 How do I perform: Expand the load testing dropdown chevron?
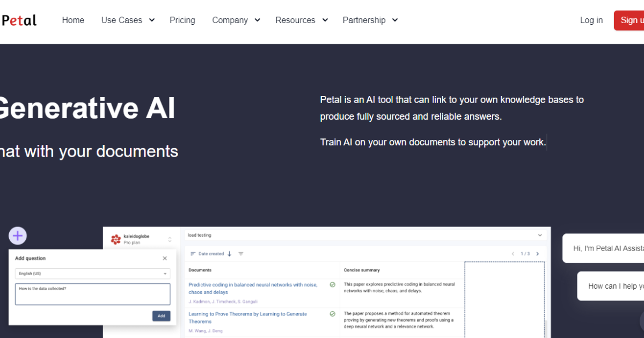(x=540, y=235)
